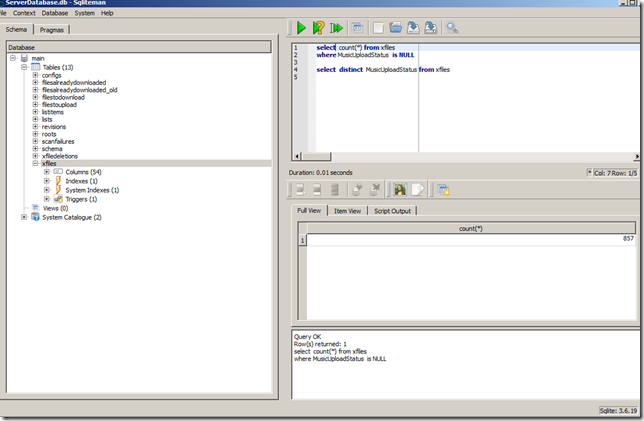644x421 pixels.
Task: Click the Sqlite: 3.6.19 status label
Action: point(618,410)
